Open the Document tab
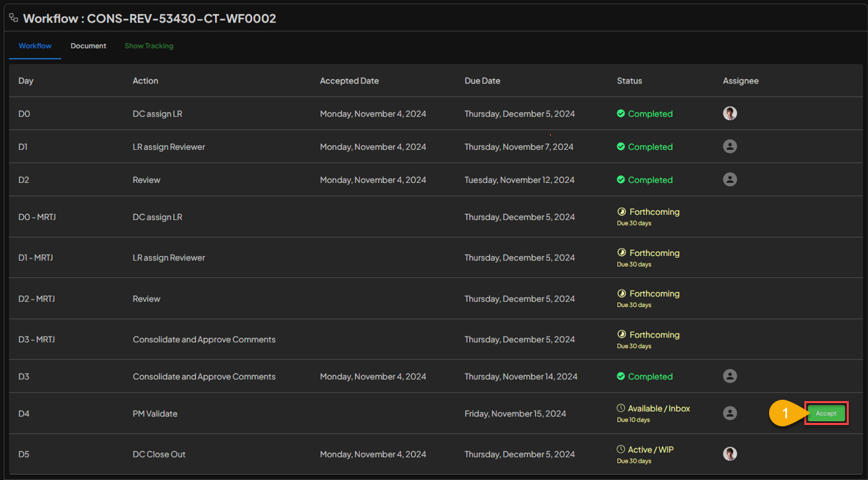The height and width of the screenshot is (480, 868). (x=88, y=46)
